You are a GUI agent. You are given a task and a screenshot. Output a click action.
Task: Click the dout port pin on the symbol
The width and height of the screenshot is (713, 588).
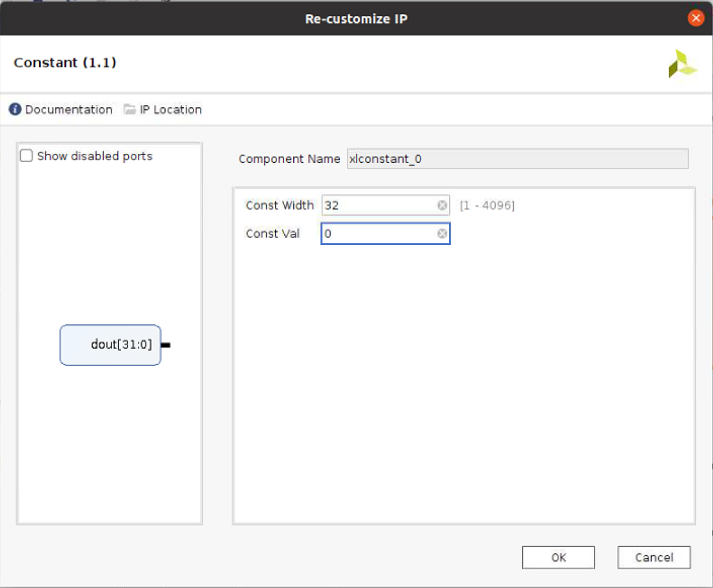(x=166, y=345)
